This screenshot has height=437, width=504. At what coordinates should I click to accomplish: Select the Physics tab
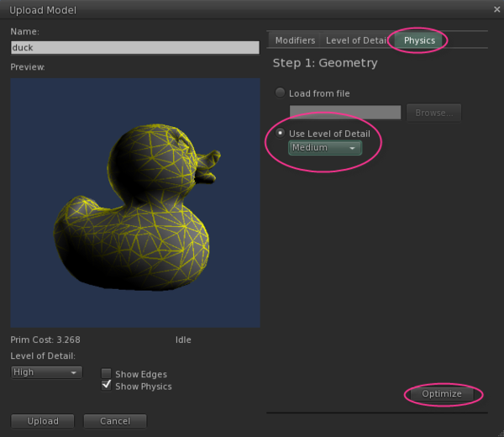[x=419, y=40]
